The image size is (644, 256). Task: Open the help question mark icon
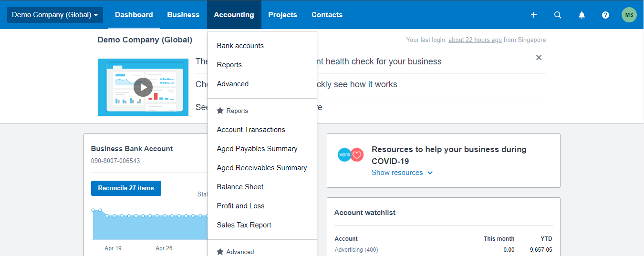coord(605,15)
